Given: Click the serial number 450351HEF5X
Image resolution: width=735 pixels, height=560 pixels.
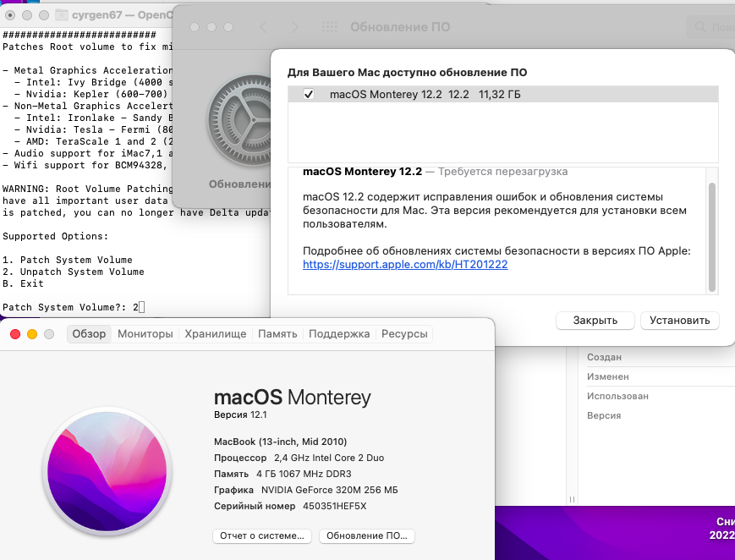Looking at the screenshot, I should [x=335, y=506].
